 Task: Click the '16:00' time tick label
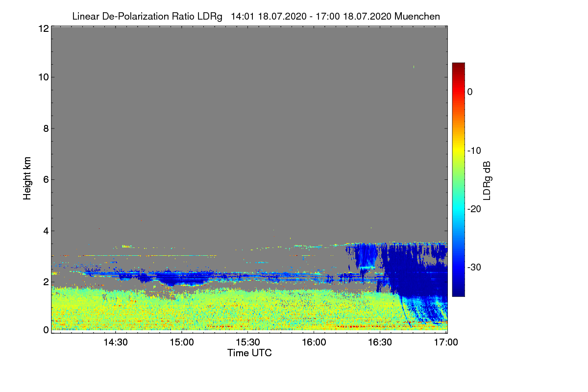[x=314, y=343]
